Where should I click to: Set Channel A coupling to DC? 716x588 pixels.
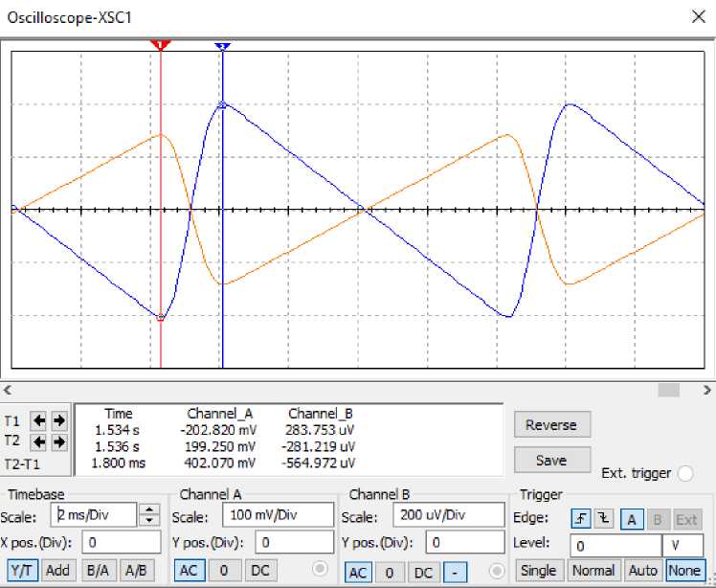point(259,571)
